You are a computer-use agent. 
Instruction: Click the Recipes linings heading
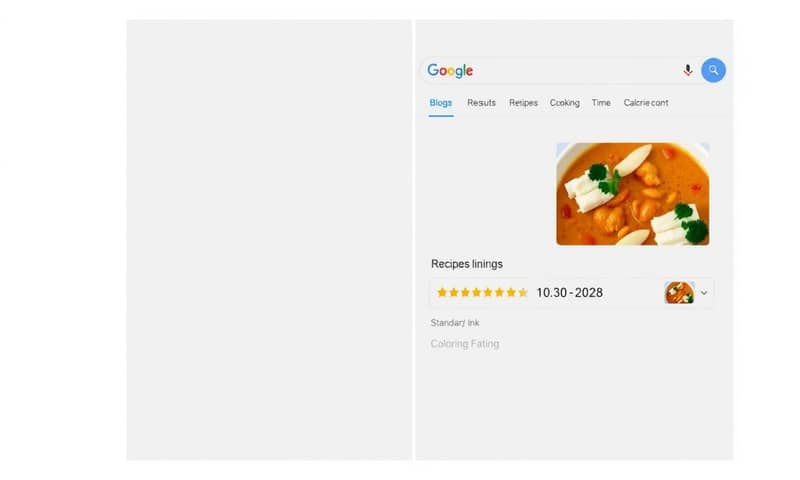point(467,264)
